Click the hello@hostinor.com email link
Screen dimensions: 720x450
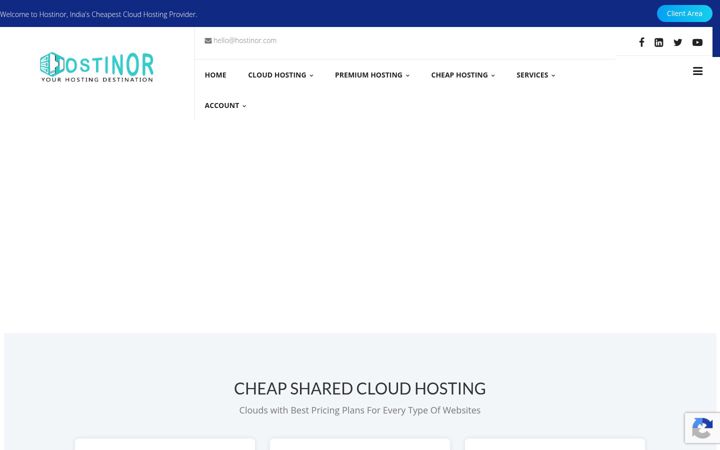tap(245, 40)
